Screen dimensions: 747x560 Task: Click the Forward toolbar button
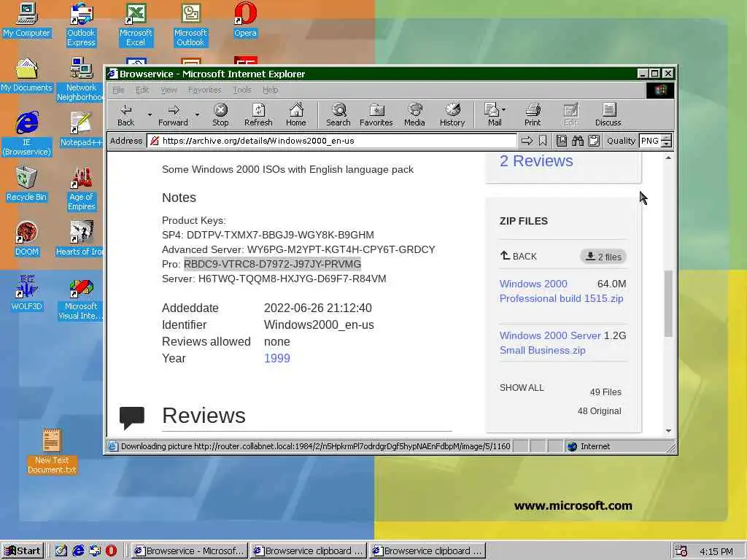pos(173,114)
